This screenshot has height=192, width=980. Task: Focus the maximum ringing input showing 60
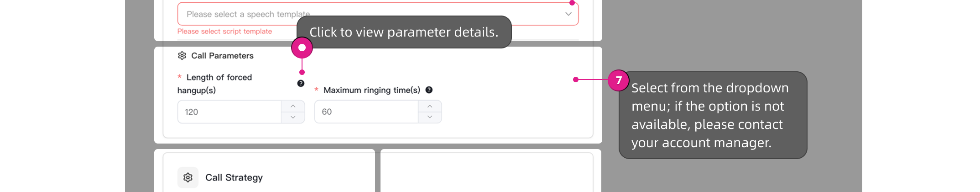click(366, 112)
